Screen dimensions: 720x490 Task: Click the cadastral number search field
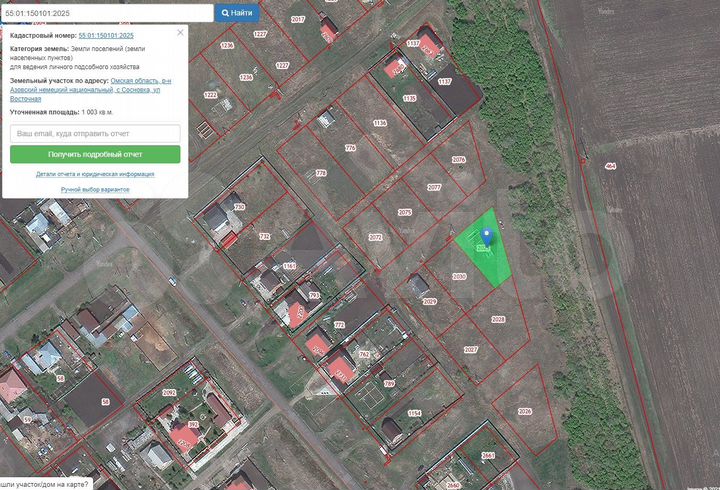click(107, 13)
